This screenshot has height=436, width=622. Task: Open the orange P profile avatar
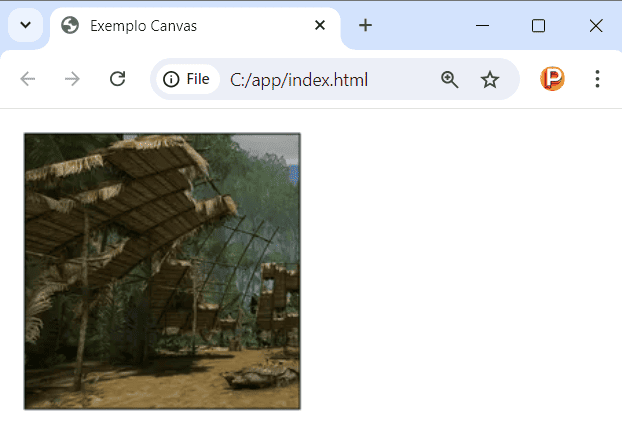552,79
